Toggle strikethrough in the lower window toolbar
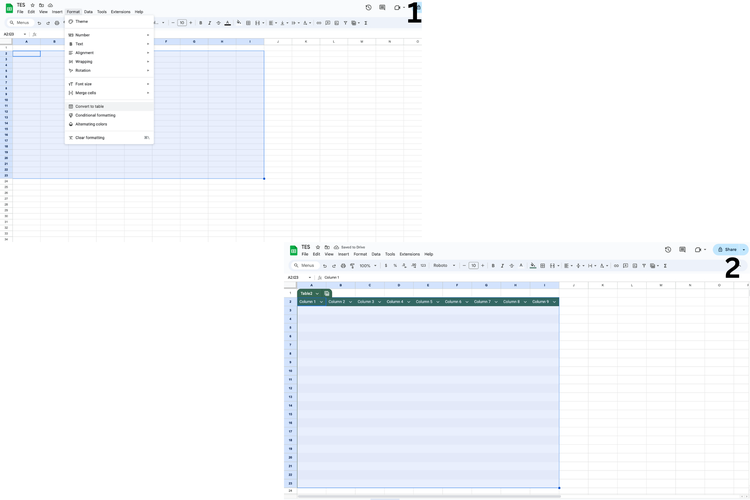 click(511, 266)
